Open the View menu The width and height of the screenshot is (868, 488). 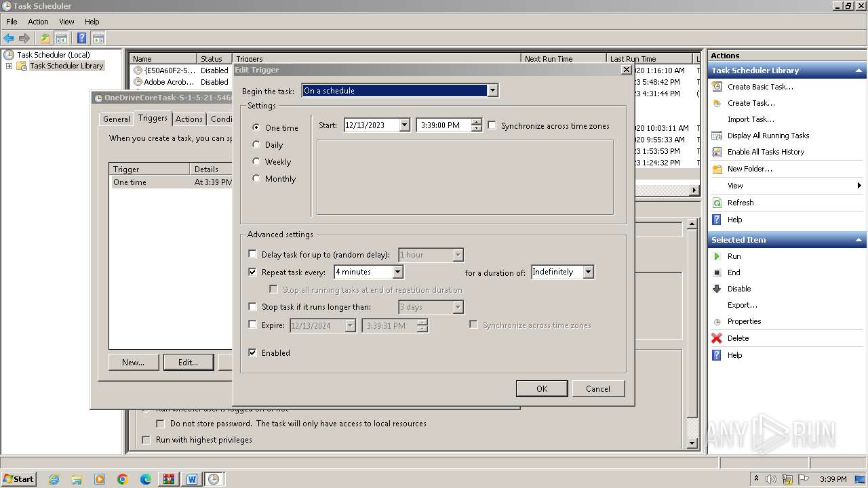(66, 22)
